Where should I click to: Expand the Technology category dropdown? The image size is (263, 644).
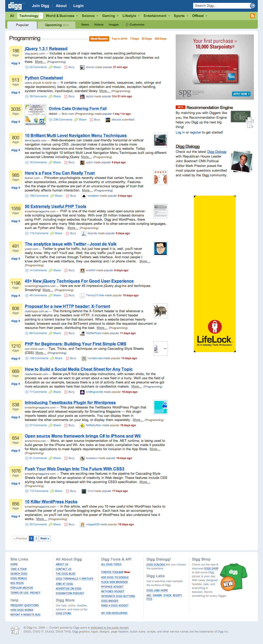click(x=41, y=16)
